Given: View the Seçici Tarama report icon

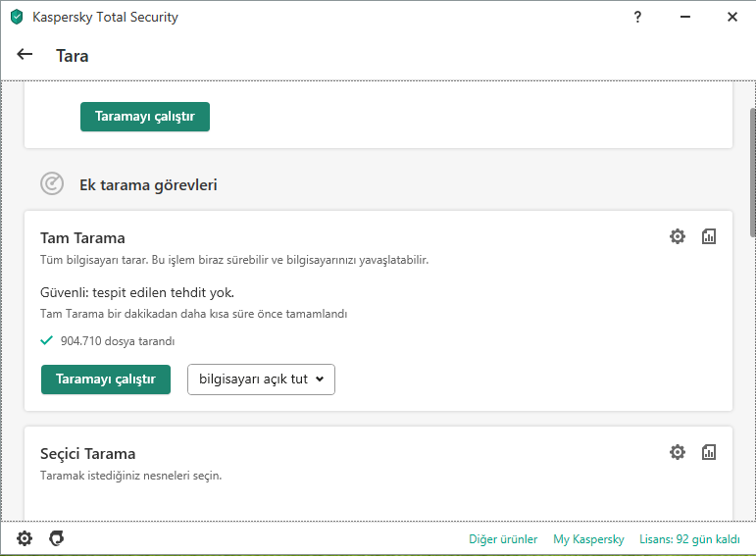Looking at the screenshot, I should 709,452.
